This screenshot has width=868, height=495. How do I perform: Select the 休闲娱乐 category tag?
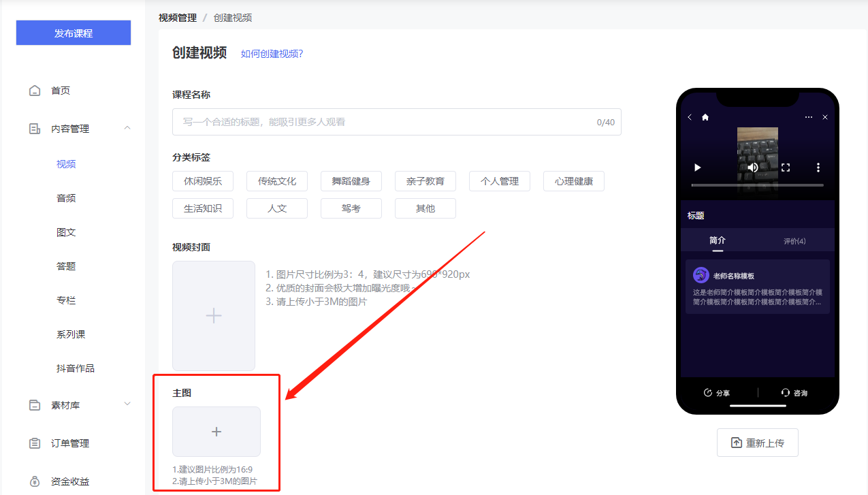point(203,181)
